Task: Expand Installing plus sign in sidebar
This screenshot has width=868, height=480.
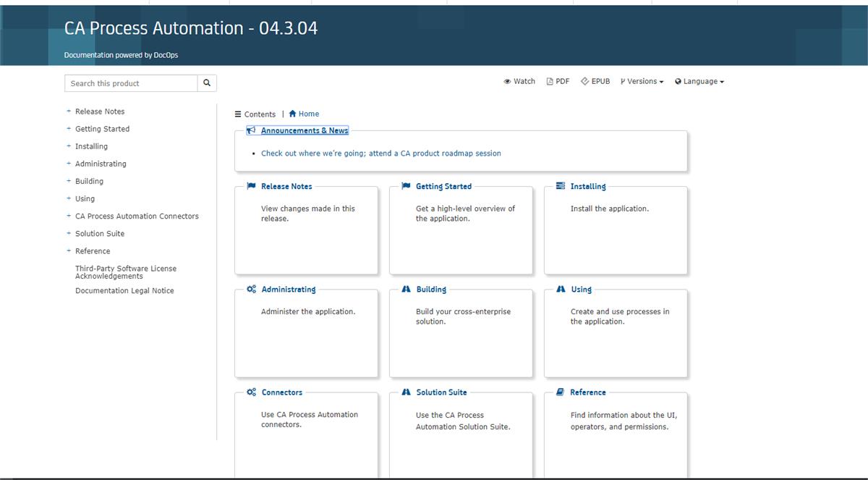Action: 69,146
